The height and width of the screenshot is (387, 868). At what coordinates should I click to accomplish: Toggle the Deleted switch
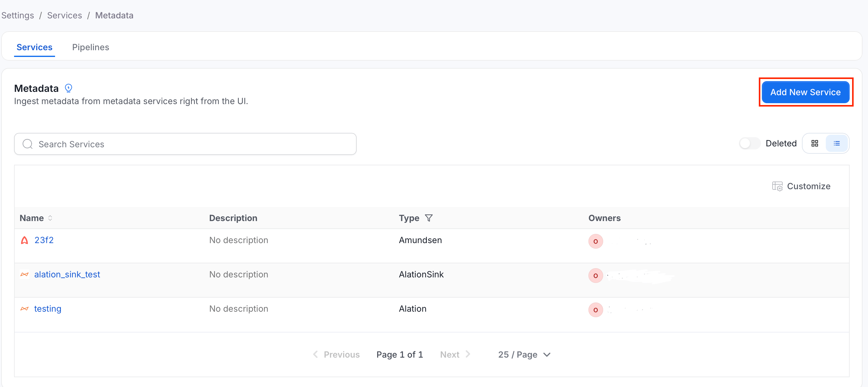pyautogui.click(x=749, y=143)
